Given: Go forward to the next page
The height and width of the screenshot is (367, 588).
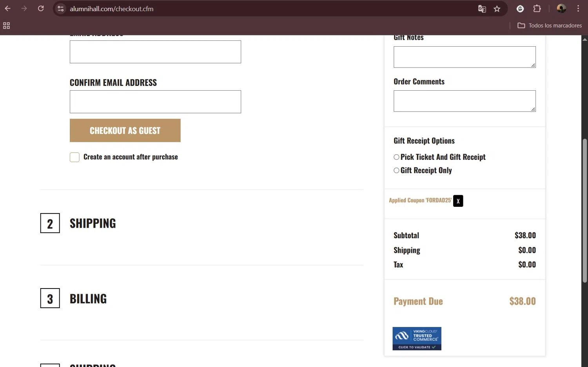Looking at the screenshot, I should point(24,9).
